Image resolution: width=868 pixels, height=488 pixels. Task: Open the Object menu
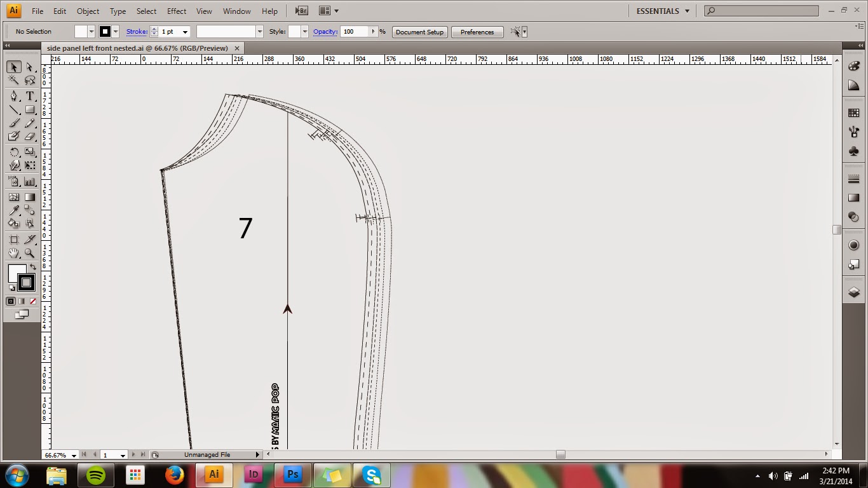[88, 11]
